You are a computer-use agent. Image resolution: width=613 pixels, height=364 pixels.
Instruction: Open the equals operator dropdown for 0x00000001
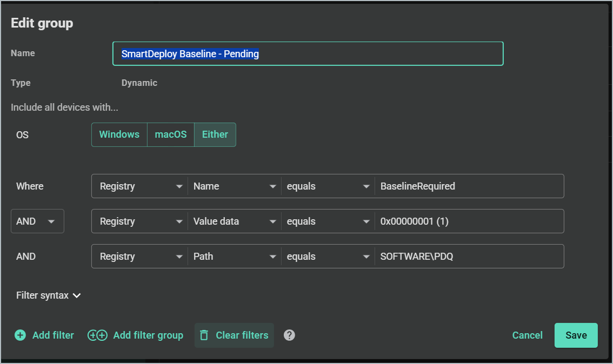coord(328,221)
